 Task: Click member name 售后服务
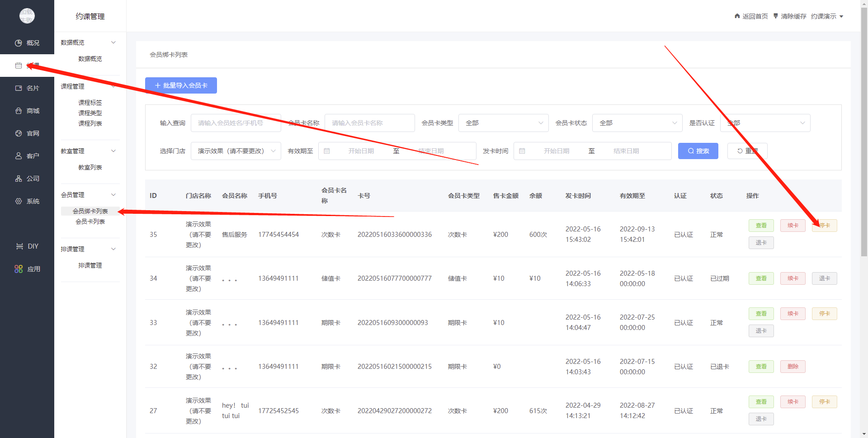point(235,235)
